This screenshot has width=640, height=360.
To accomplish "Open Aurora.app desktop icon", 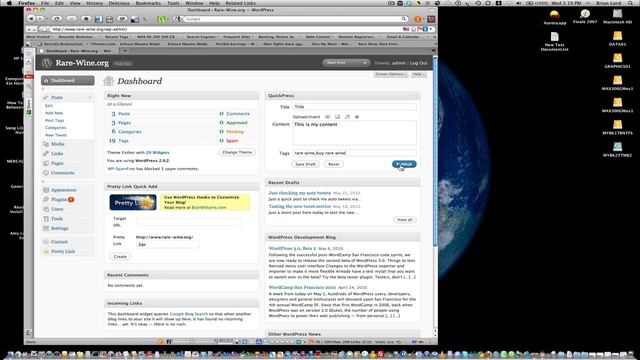I will (x=555, y=18).
